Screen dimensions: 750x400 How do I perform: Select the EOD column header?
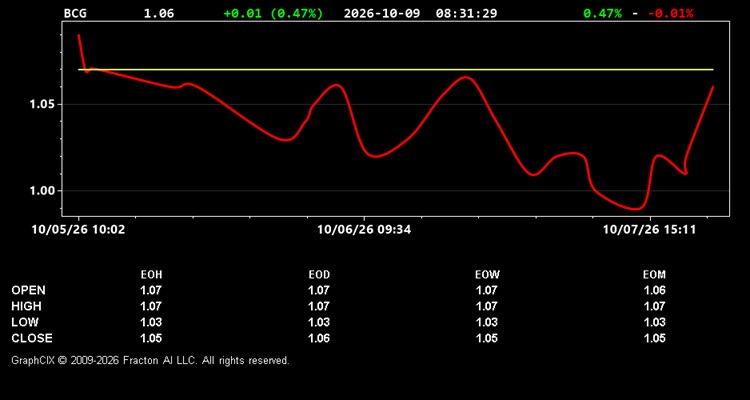click(x=319, y=275)
